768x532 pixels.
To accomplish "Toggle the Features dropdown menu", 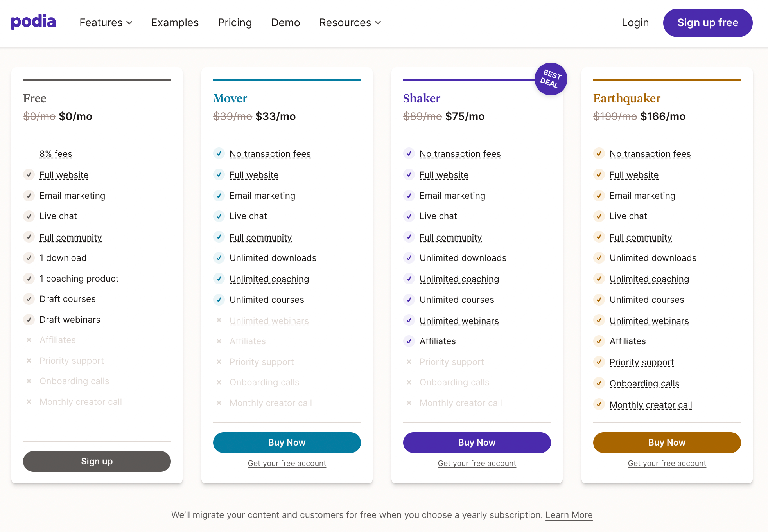I will point(105,23).
